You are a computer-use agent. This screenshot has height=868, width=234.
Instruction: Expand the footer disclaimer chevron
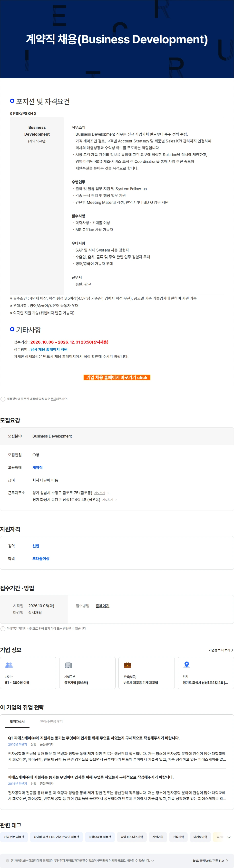[153, 861]
